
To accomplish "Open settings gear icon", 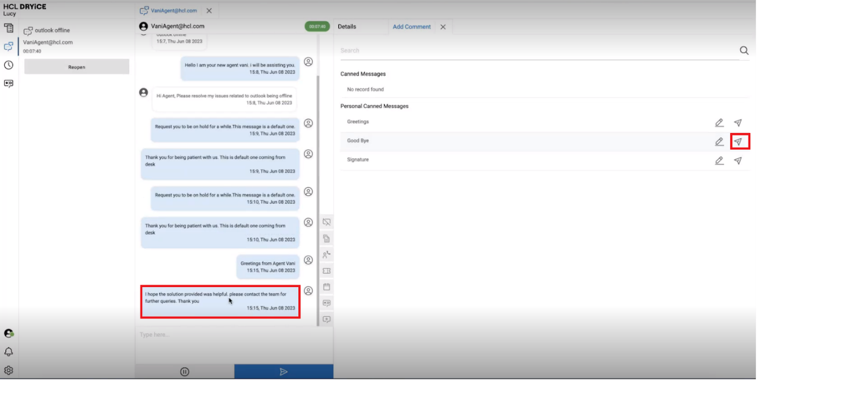I will (8, 370).
